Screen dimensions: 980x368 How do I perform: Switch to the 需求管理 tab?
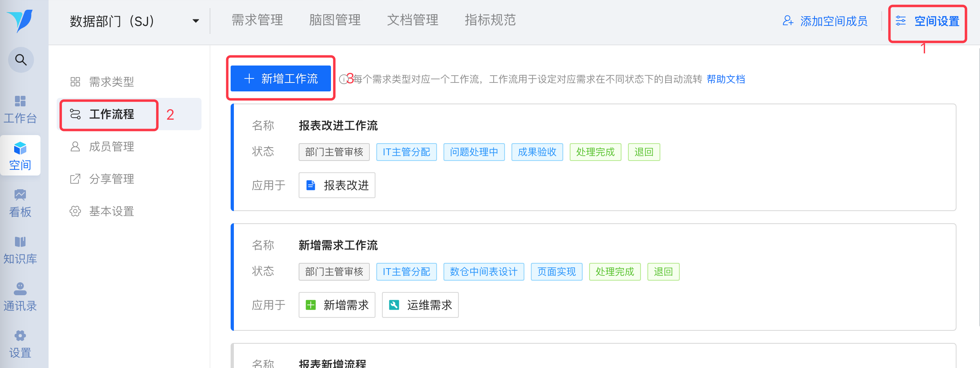(x=257, y=20)
